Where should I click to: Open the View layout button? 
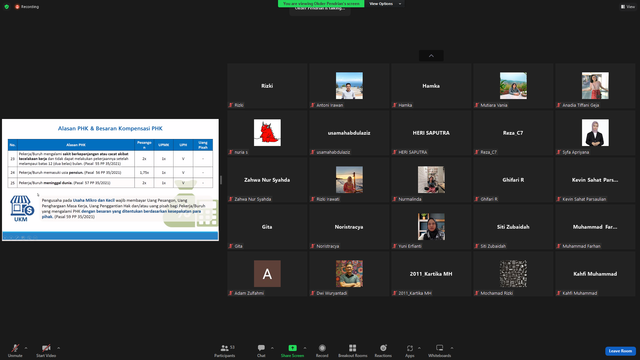click(628, 7)
